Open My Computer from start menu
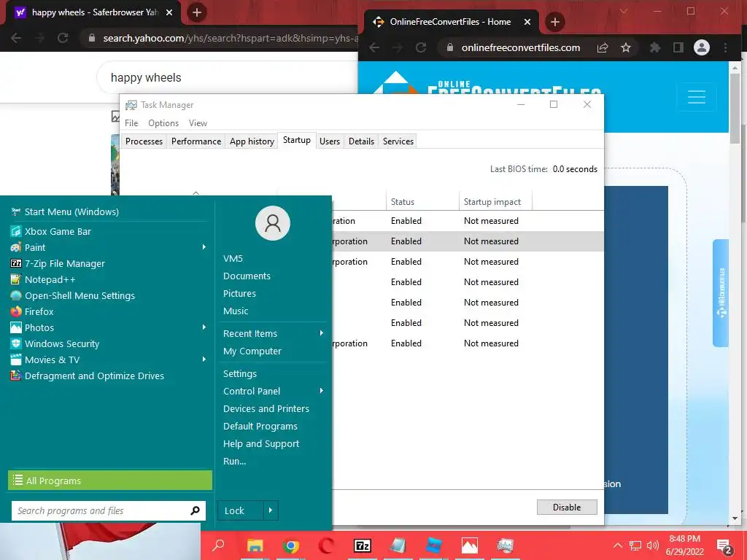The image size is (747, 560). click(252, 351)
